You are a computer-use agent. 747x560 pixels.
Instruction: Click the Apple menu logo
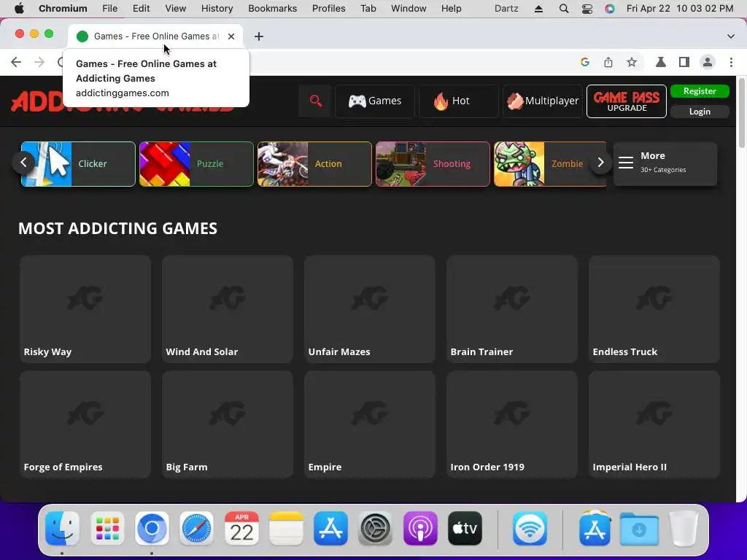point(19,9)
